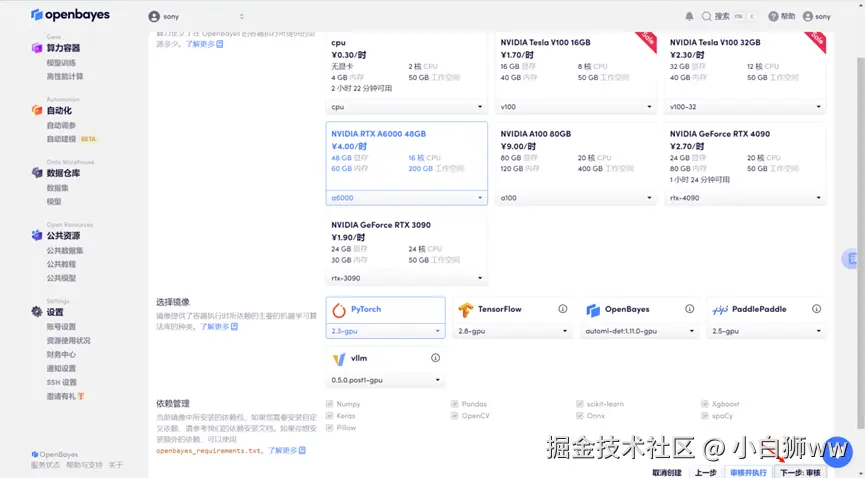Open the notification bell
This screenshot has height=478, width=865.
pos(689,17)
